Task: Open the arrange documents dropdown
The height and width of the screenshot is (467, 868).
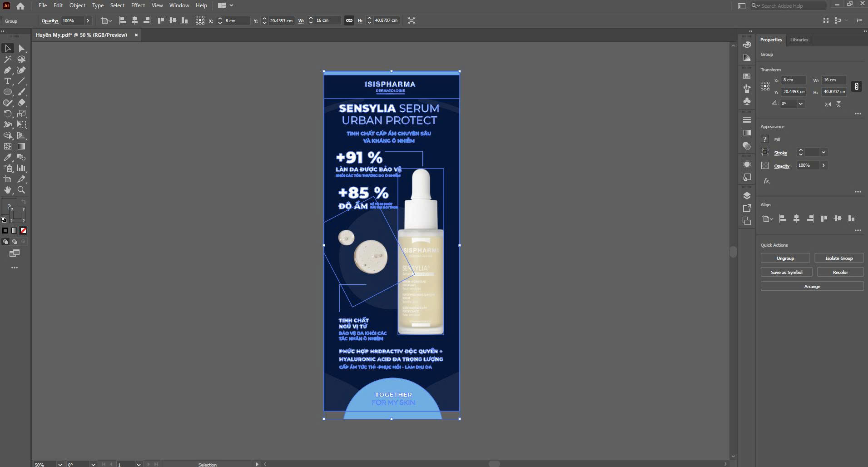Action: tap(225, 5)
